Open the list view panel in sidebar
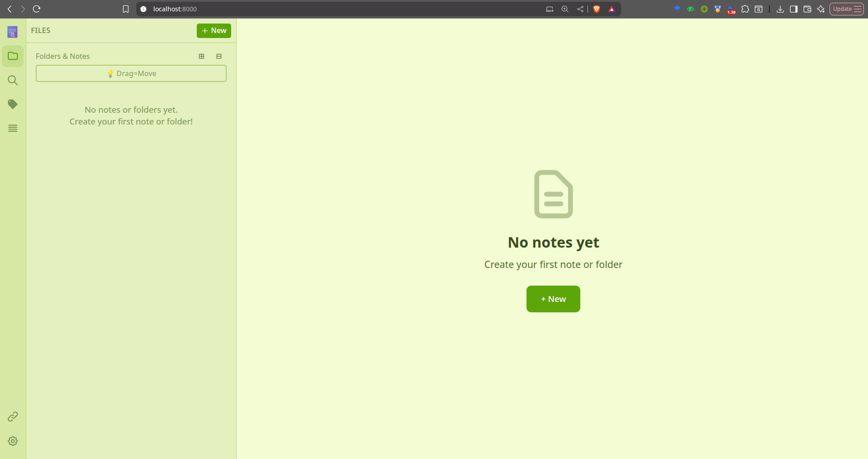Screen dimensions: 868x459 [x=13, y=128]
